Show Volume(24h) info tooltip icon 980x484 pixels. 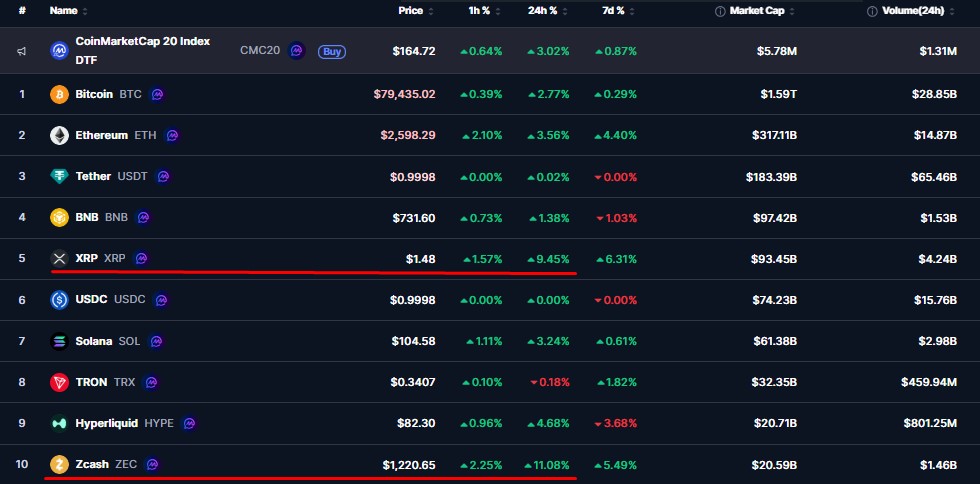click(x=872, y=11)
